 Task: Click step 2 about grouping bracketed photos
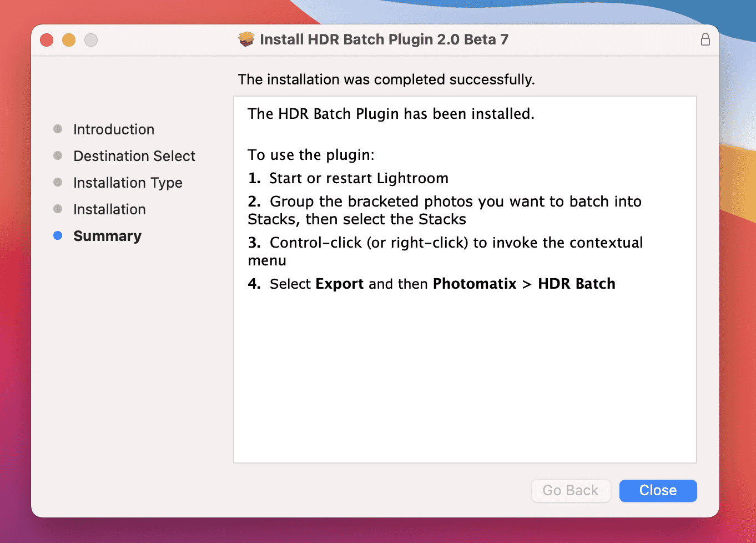pyautogui.click(x=445, y=210)
